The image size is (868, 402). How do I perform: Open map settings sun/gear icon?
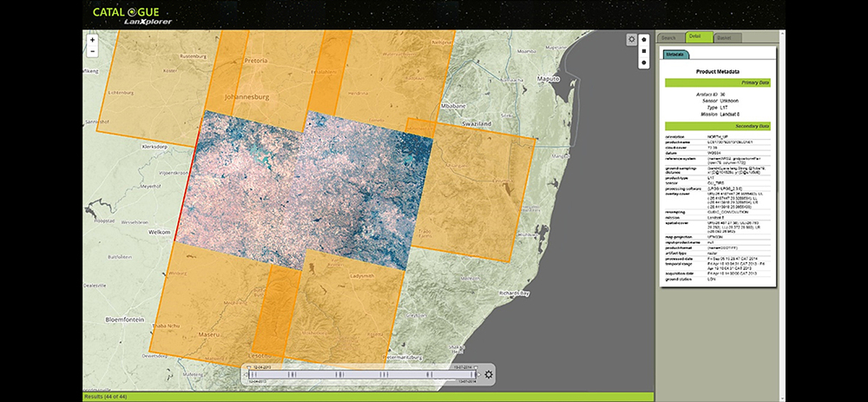click(632, 39)
